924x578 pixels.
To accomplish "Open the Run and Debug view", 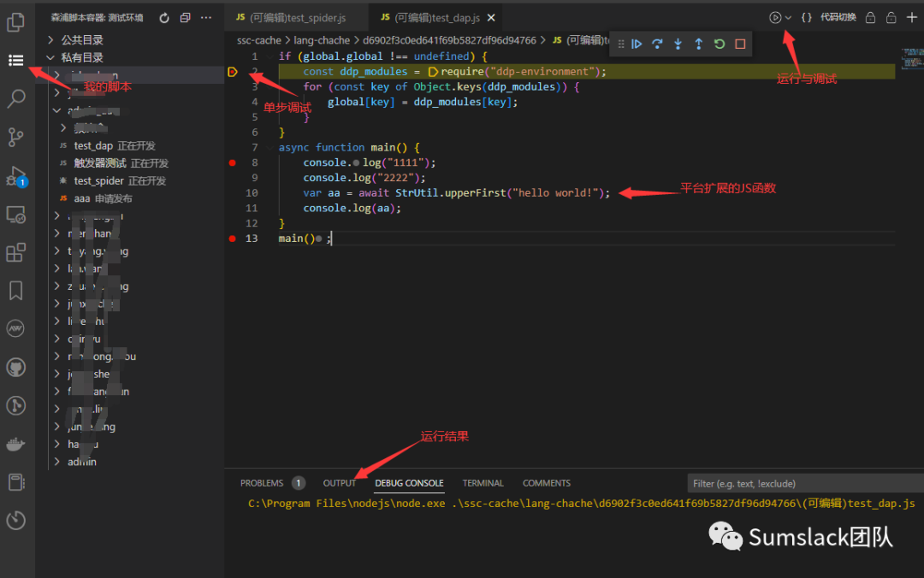I will [16, 175].
